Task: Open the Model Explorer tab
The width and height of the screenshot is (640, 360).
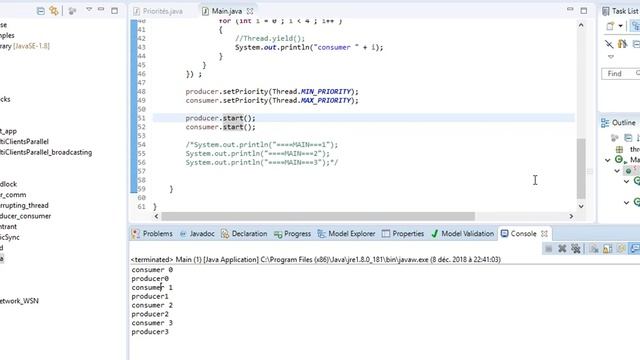Action: point(346,233)
